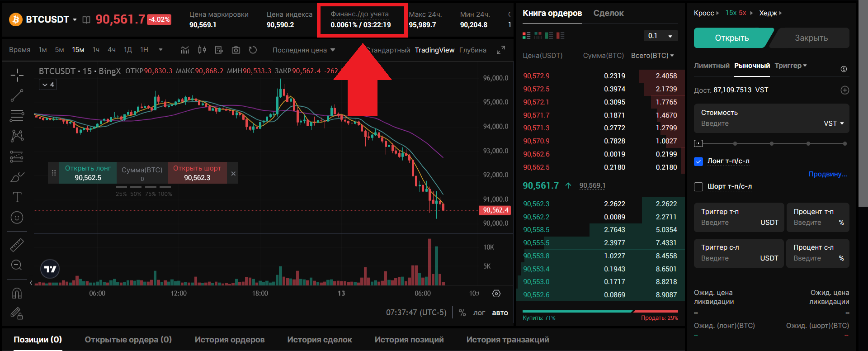Open the BTCUSDT pair selector dropdown
Screen dimensions: 868x351
coord(75,20)
